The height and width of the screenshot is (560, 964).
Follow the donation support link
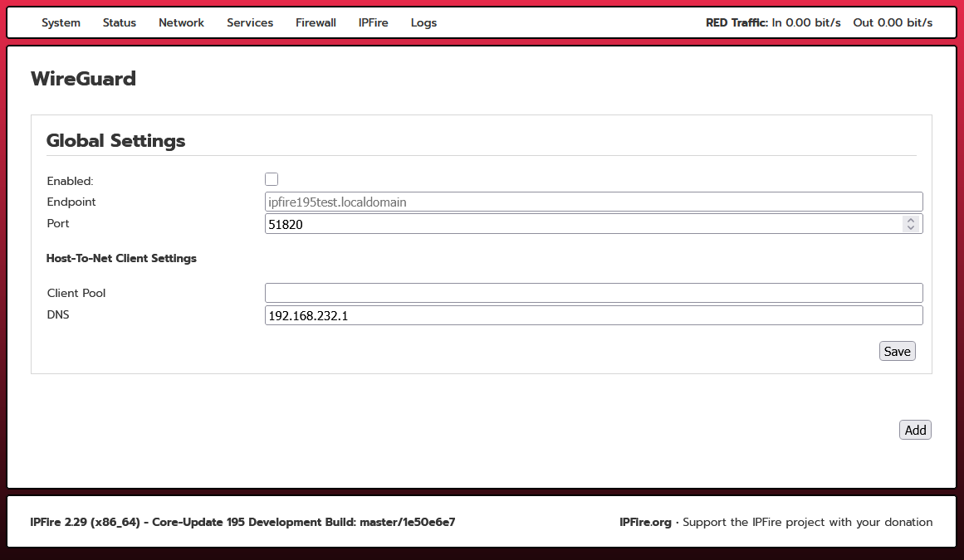tap(807, 522)
